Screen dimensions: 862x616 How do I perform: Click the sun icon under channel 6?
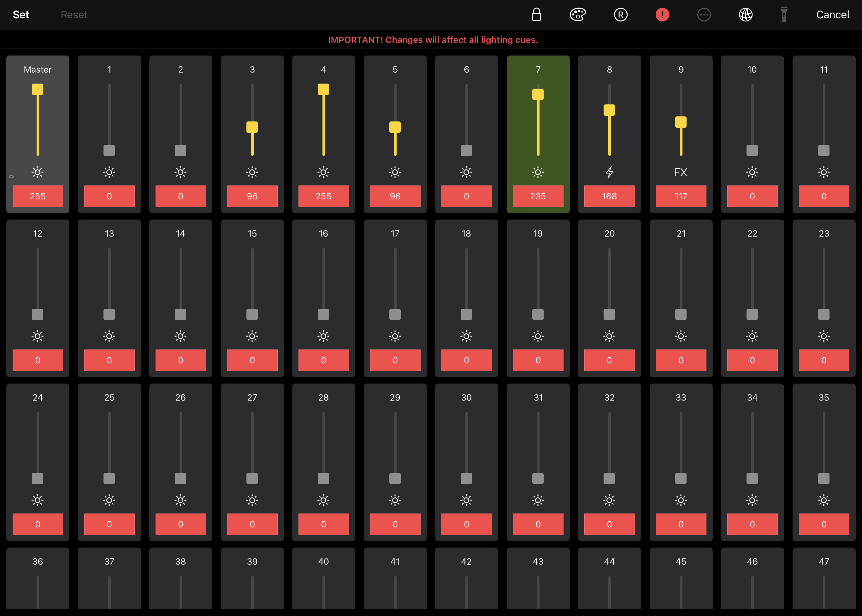click(466, 172)
